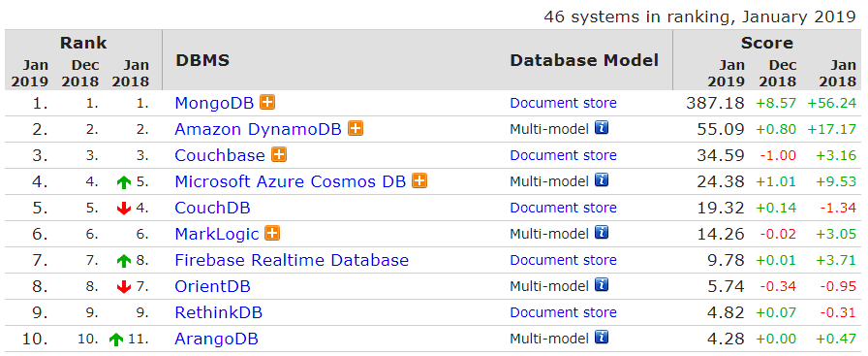Open the MongoDB link
This screenshot has width=868, height=356.
[214, 103]
